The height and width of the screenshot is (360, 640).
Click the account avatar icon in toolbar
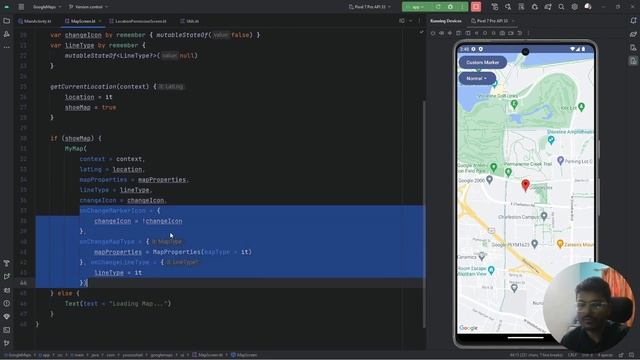tap(588, 7)
